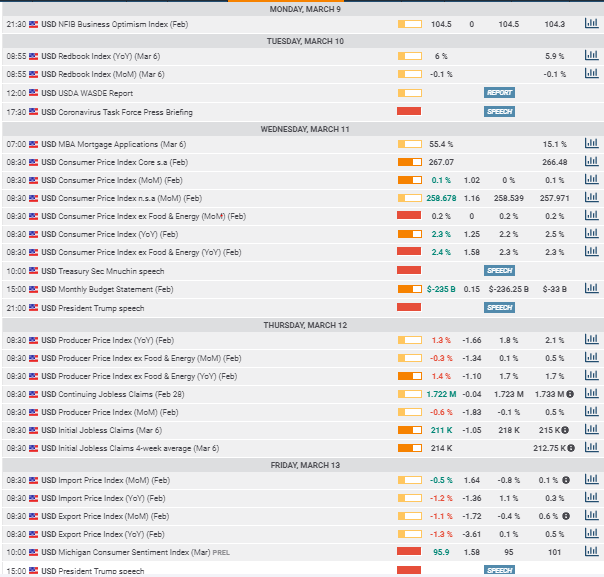Open chart icon for Import Price Index (MoM)
Viewport: 604px width, 577px height.
(x=591, y=480)
